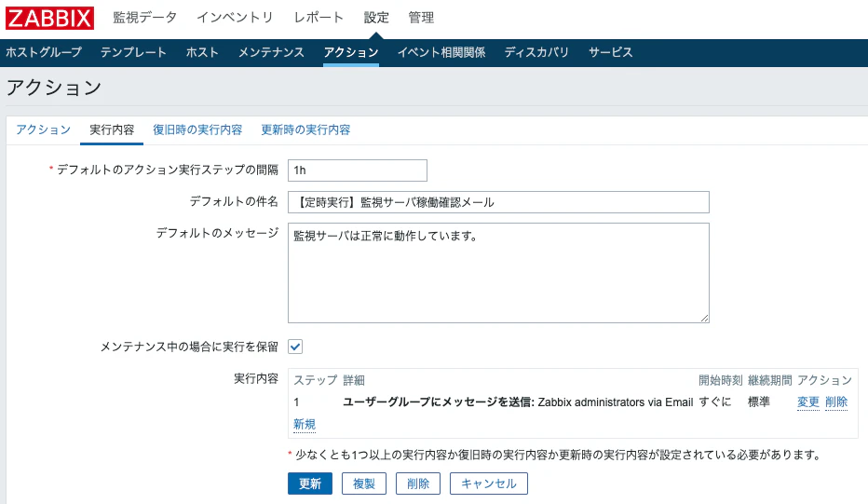The height and width of the screenshot is (504, 868).
Task: Switch to the 実行内容 tab
Action: [112, 130]
